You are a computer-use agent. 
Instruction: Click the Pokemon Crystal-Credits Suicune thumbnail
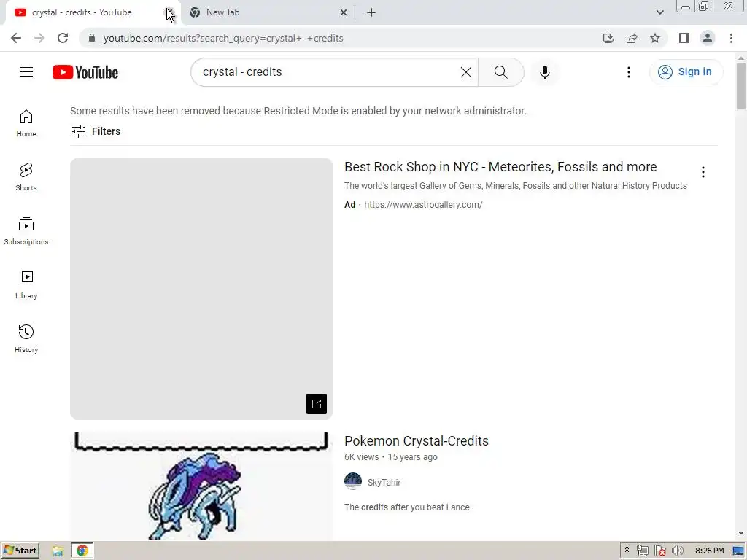[201, 485]
